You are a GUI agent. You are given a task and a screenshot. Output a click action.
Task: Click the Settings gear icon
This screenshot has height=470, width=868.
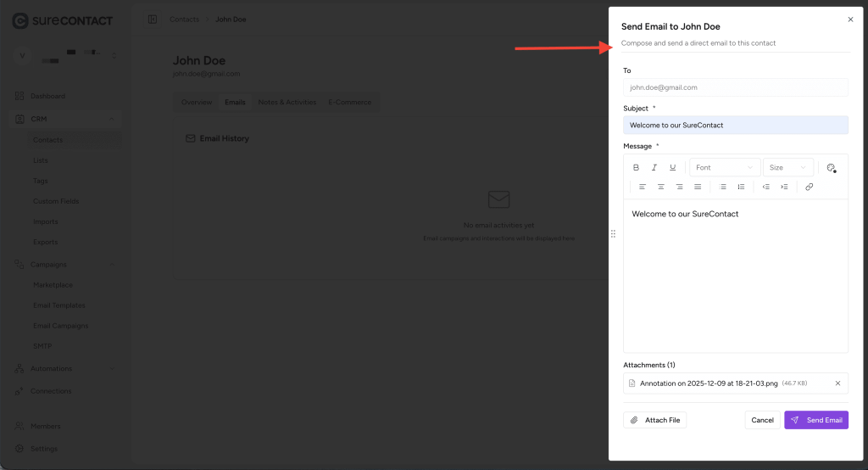coord(19,449)
